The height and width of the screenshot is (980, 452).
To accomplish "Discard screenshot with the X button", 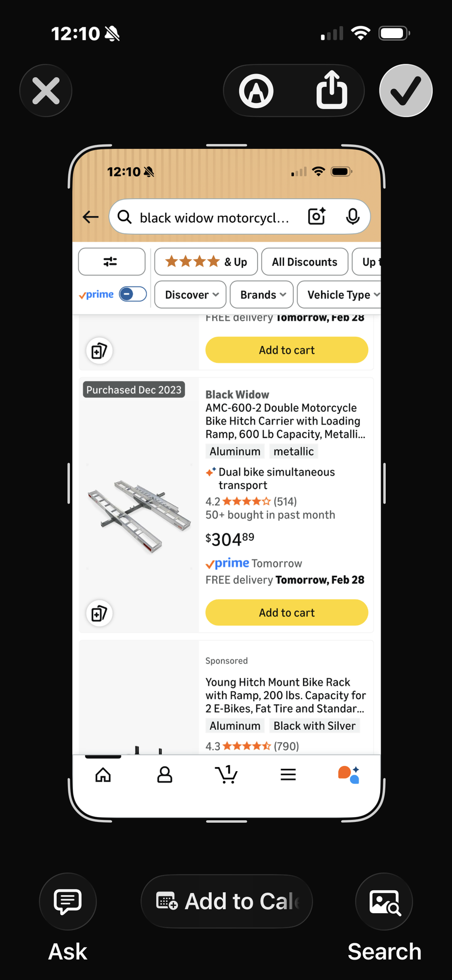I will tap(46, 91).
